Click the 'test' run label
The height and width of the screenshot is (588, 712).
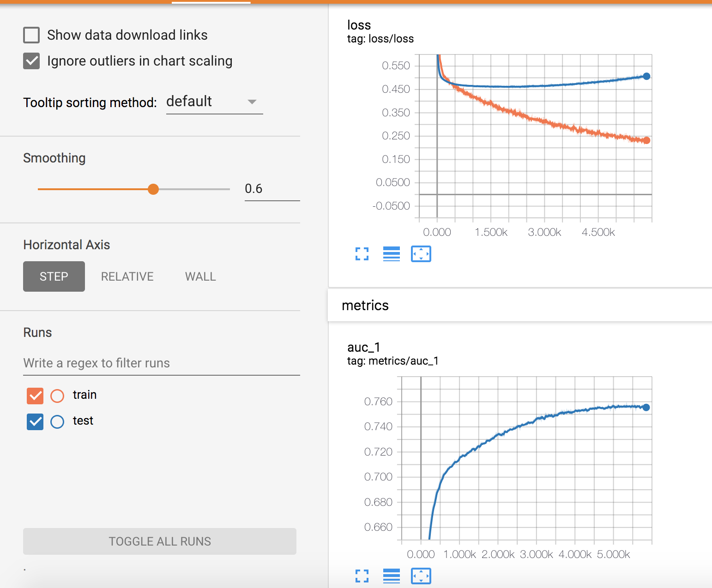(83, 421)
